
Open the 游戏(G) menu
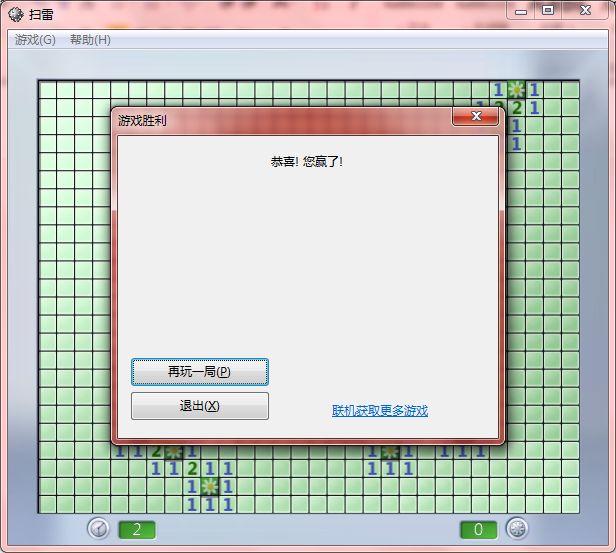click(x=35, y=40)
